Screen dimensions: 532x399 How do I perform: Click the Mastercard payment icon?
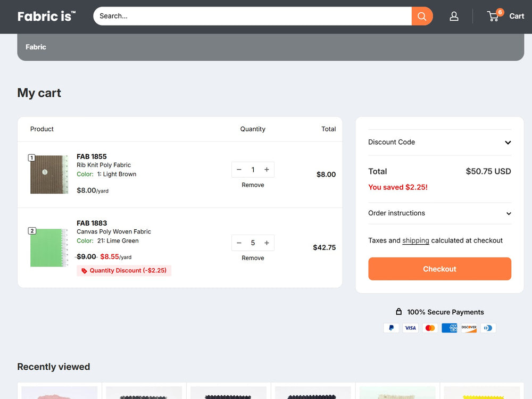click(430, 328)
